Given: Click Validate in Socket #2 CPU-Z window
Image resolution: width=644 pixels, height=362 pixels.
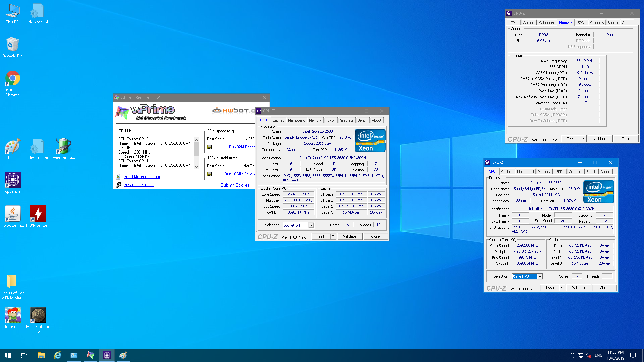Looking at the screenshot, I should pos(578,288).
